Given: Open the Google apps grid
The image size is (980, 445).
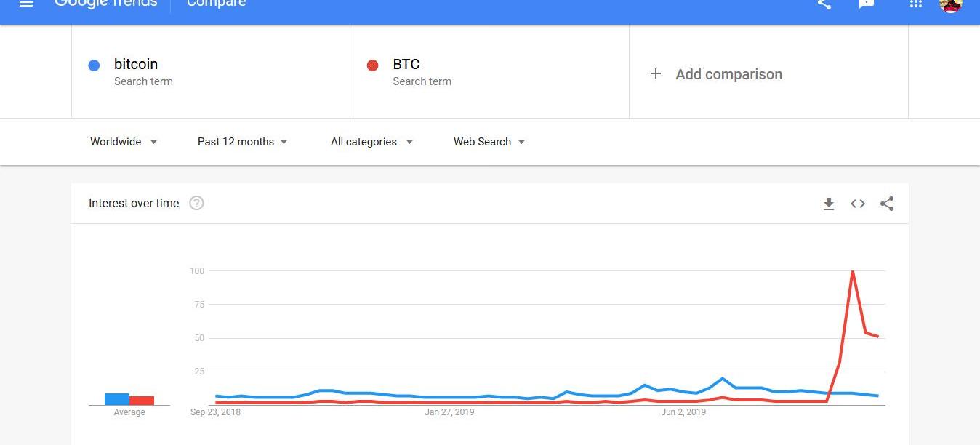Looking at the screenshot, I should 916,4.
